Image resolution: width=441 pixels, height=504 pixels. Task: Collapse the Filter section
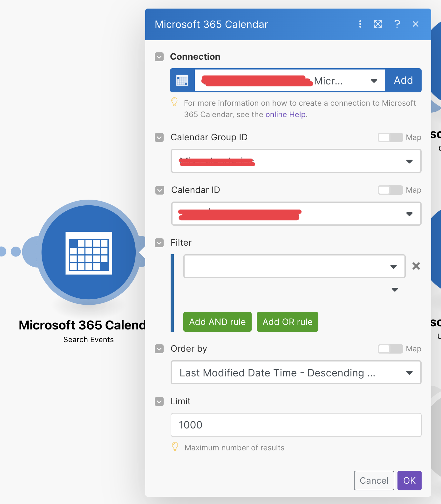pos(159,243)
